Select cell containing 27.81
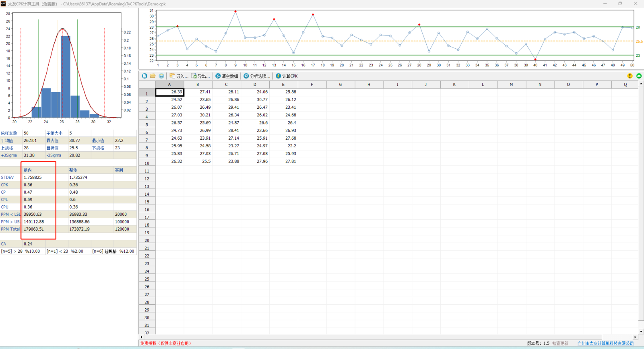644x349 pixels. [x=284, y=161]
